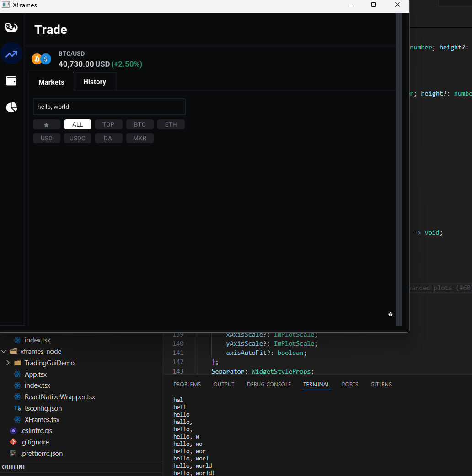The image size is (472, 476).
Task: Click Separator: WidgetStyleProps code line
Action: [x=263, y=372]
